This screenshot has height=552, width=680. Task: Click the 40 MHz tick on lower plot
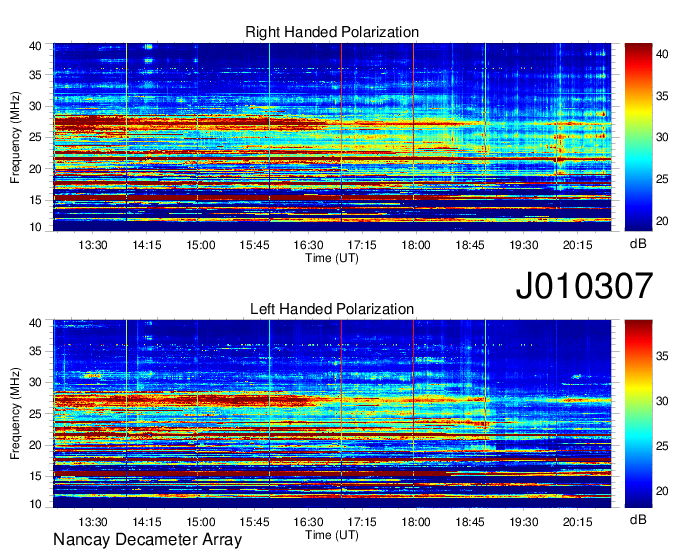35,323
